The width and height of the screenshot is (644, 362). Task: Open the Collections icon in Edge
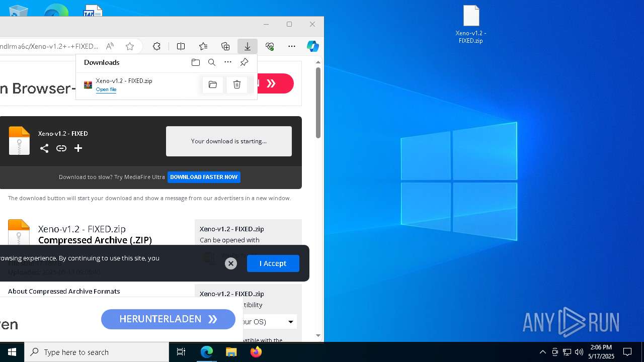(225, 46)
